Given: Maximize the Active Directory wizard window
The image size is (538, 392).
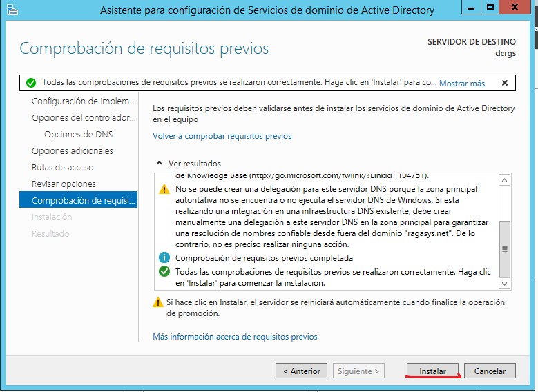Looking at the screenshot, I should pyautogui.click(x=490, y=7).
